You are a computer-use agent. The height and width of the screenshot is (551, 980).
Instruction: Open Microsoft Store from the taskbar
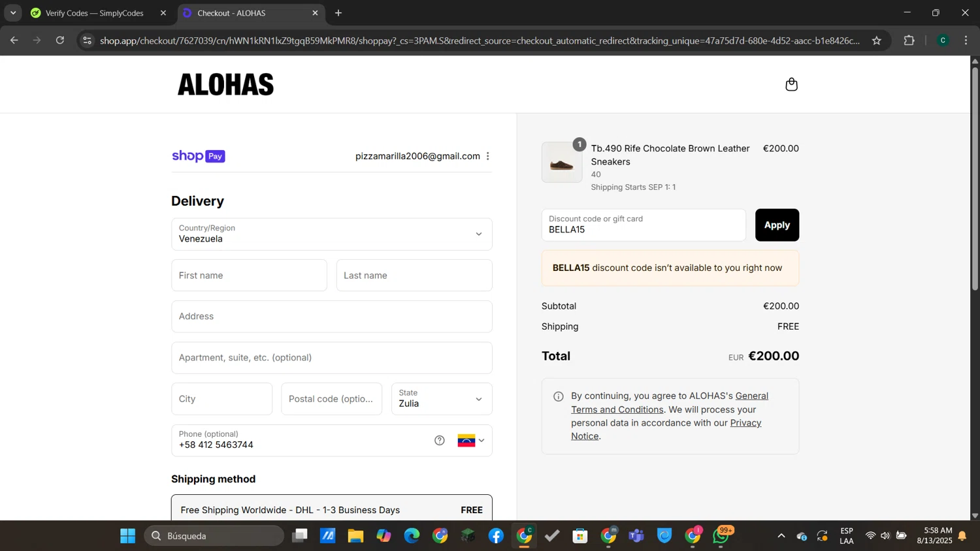pos(580,536)
